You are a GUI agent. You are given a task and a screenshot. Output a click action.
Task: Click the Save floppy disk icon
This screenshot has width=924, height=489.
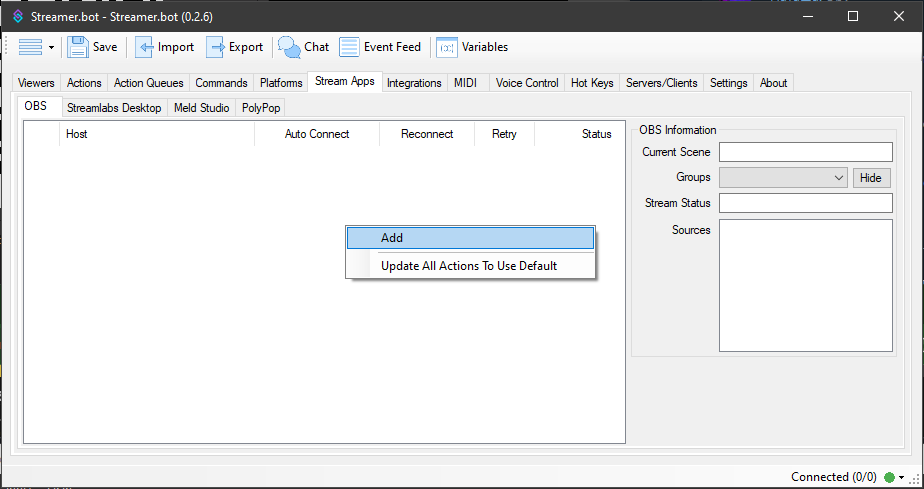77,47
